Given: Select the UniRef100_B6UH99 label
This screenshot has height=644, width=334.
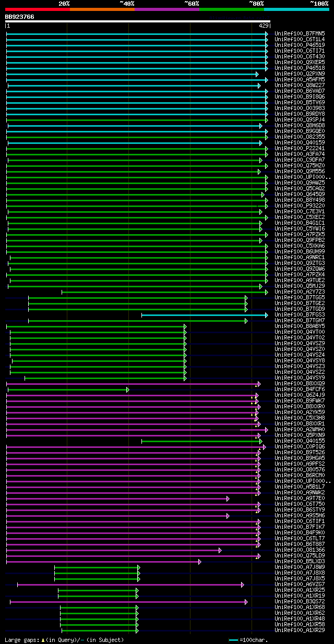Looking at the screenshot, I should pos(300,251).
